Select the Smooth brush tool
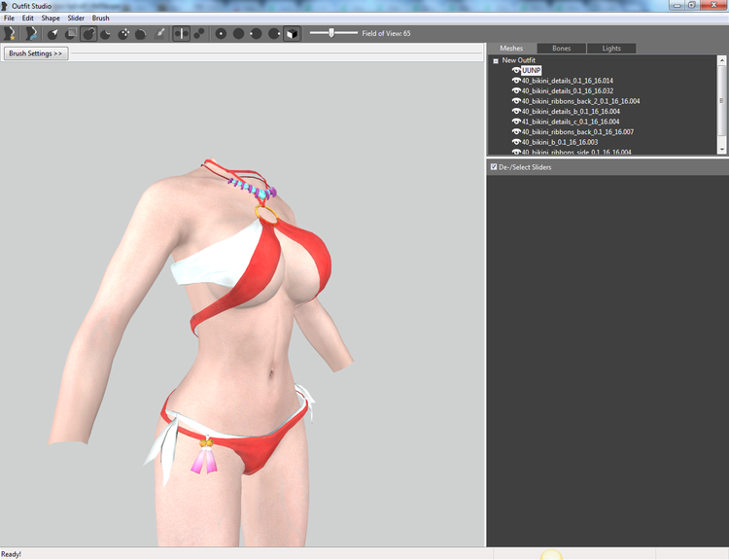The image size is (729, 560). [141, 33]
